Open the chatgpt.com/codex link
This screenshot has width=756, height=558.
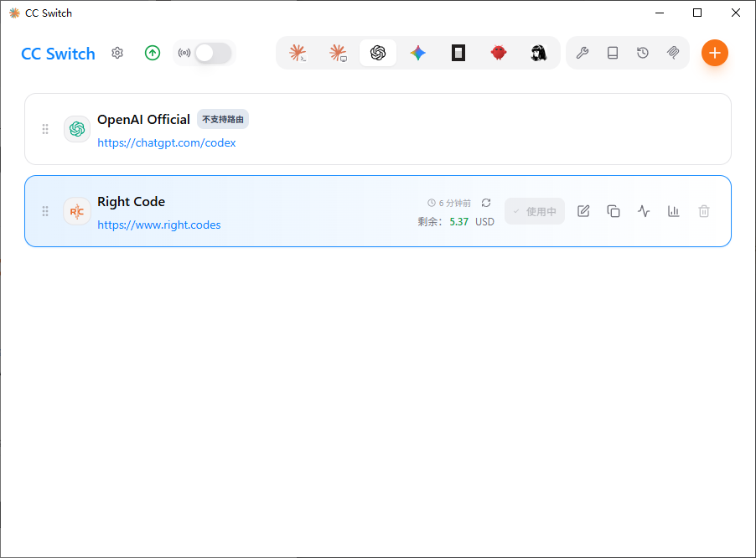[x=166, y=142]
